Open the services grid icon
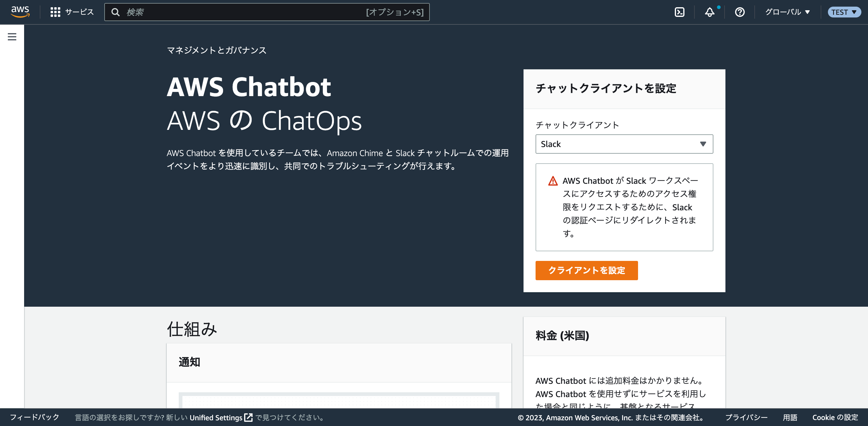The image size is (868, 426). [x=55, y=11]
